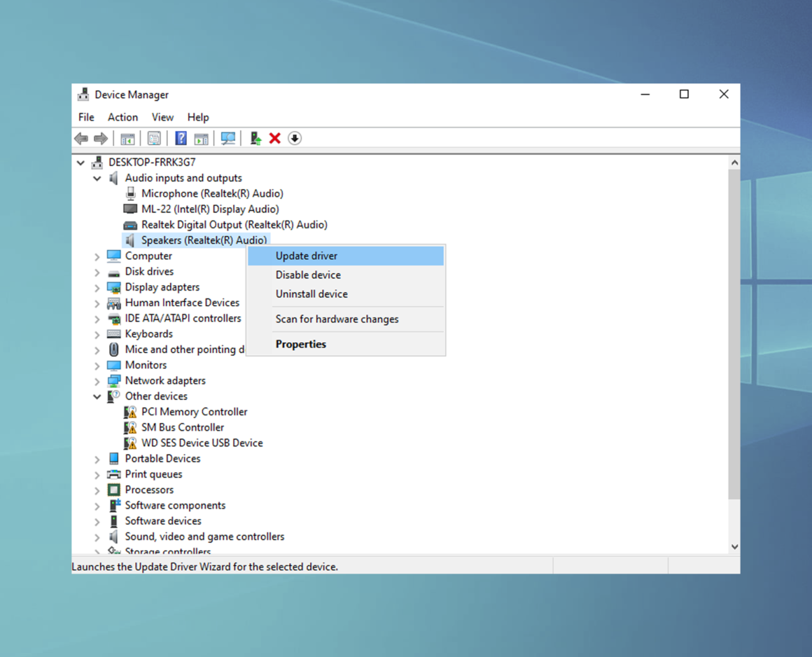This screenshot has width=812, height=657.
Task: Expand the Display adapters category
Action: click(97, 287)
